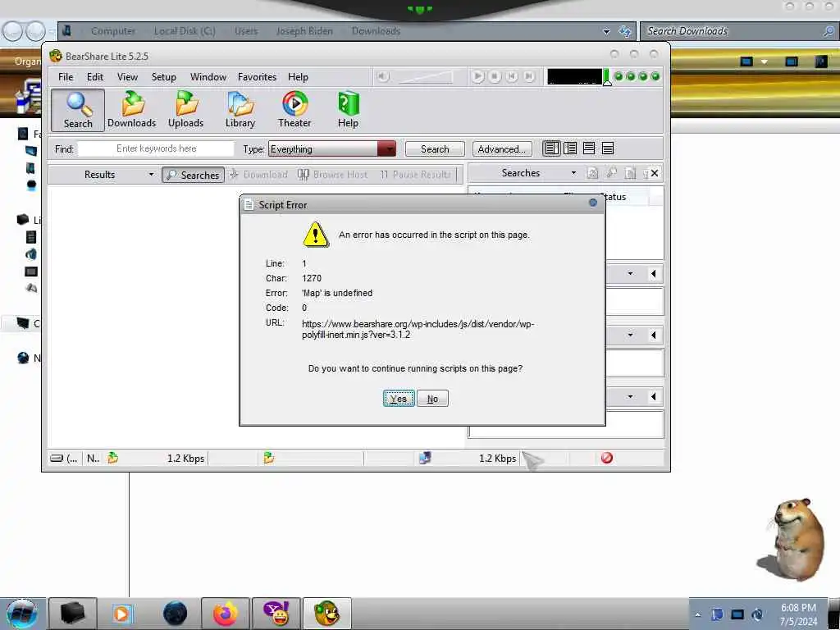Open the File menu

pyautogui.click(x=66, y=77)
